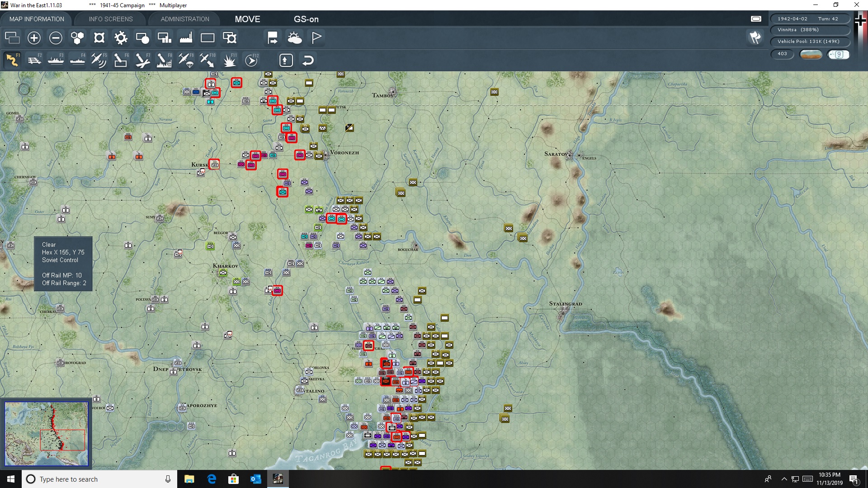Click the Tambov city label

tap(382, 95)
